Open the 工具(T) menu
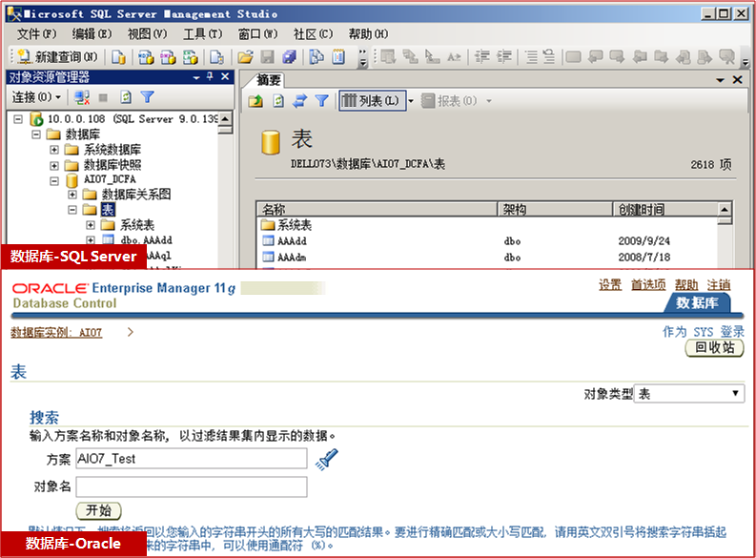The width and height of the screenshot is (756, 558). pos(202,34)
